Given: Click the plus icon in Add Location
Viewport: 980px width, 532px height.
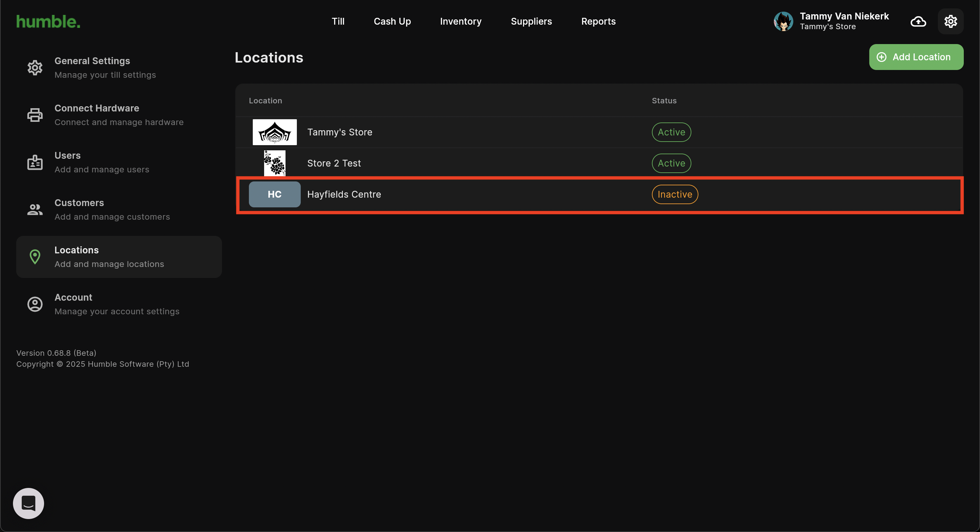Looking at the screenshot, I should click(881, 57).
